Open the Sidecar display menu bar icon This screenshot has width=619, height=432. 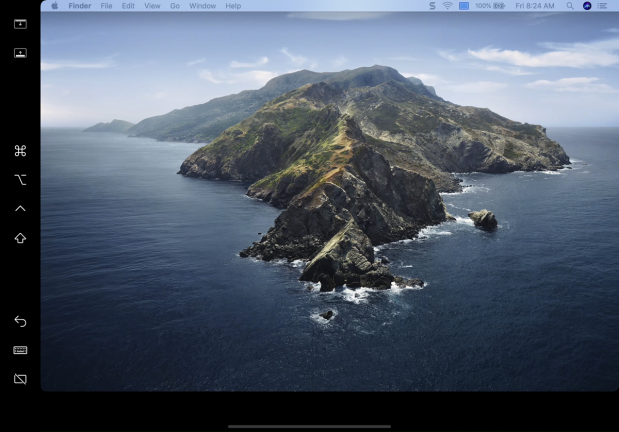pyautogui.click(x=464, y=6)
